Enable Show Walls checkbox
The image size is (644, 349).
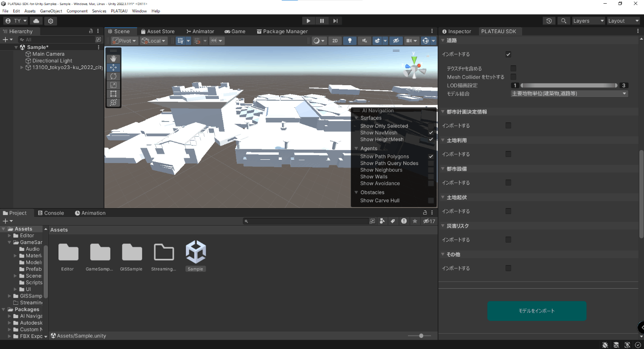[x=431, y=177]
